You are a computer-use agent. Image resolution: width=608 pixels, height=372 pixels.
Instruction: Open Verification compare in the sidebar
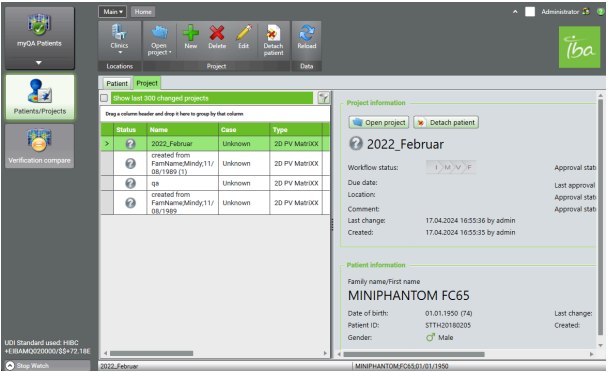[x=40, y=146]
